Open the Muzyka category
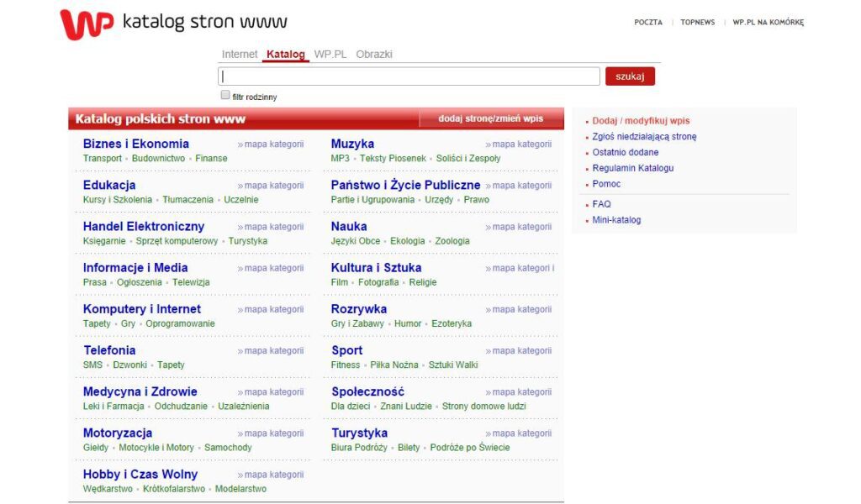The height and width of the screenshot is (504, 861). click(352, 144)
